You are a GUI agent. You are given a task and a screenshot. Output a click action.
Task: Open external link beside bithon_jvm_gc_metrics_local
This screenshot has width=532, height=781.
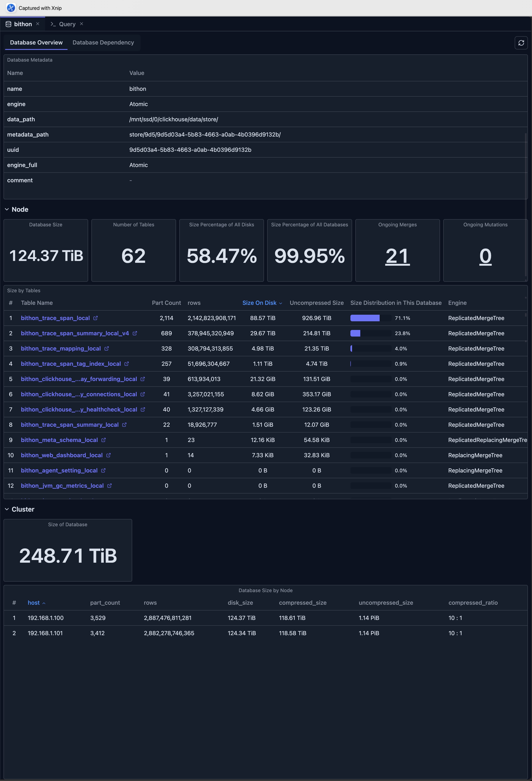(x=109, y=486)
